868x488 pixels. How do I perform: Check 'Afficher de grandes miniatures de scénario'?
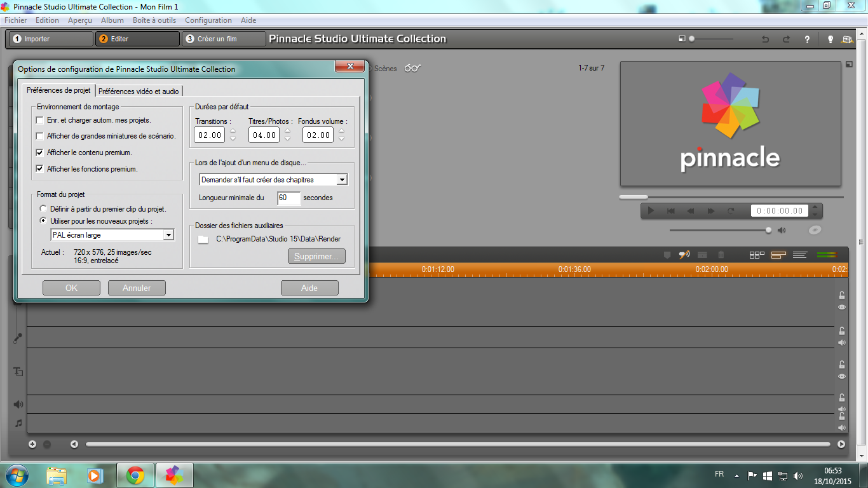tap(40, 136)
